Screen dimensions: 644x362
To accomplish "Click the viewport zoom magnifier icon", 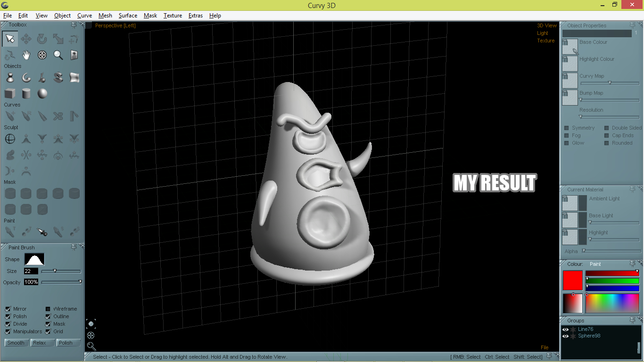I will (x=91, y=346).
